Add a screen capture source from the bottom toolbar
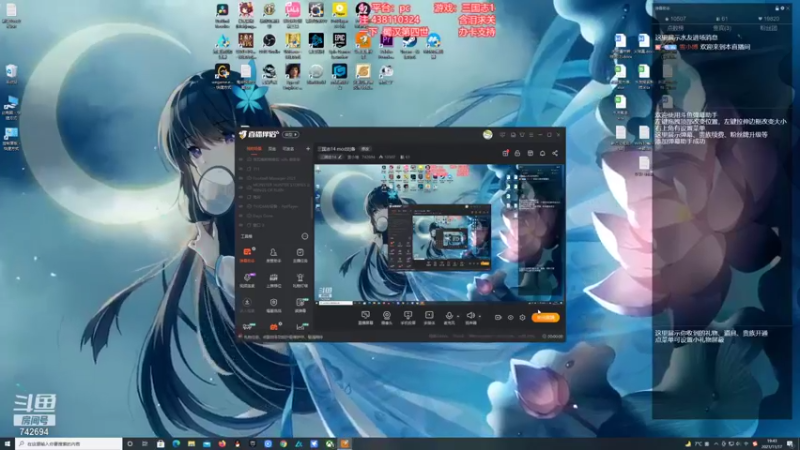This screenshot has width=800, height=450. (x=365, y=317)
